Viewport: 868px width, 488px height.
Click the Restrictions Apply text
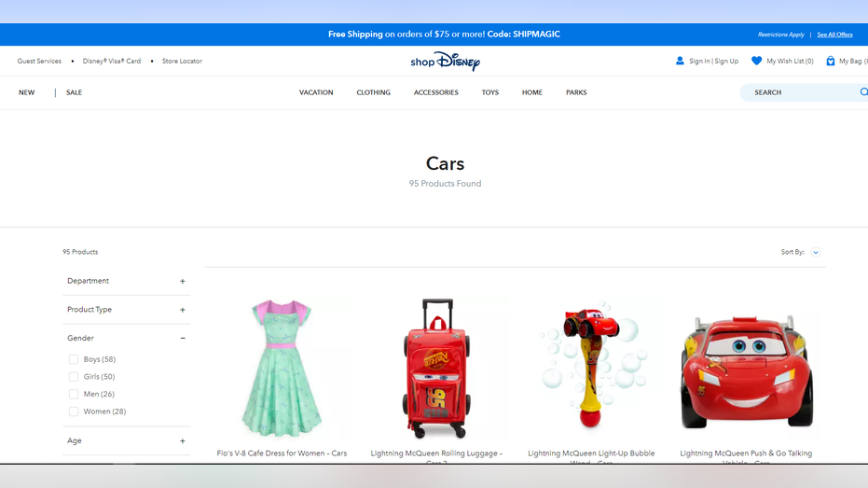point(781,35)
